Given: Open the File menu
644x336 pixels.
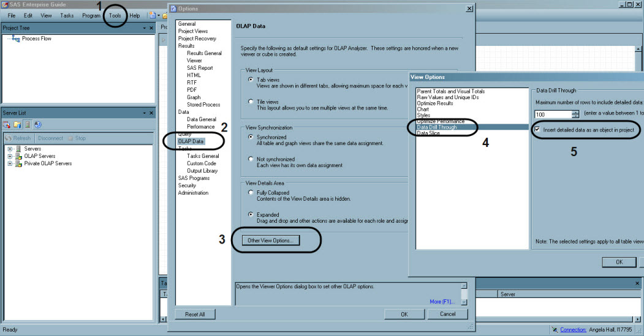Looking at the screenshot, I should [12, 15].
